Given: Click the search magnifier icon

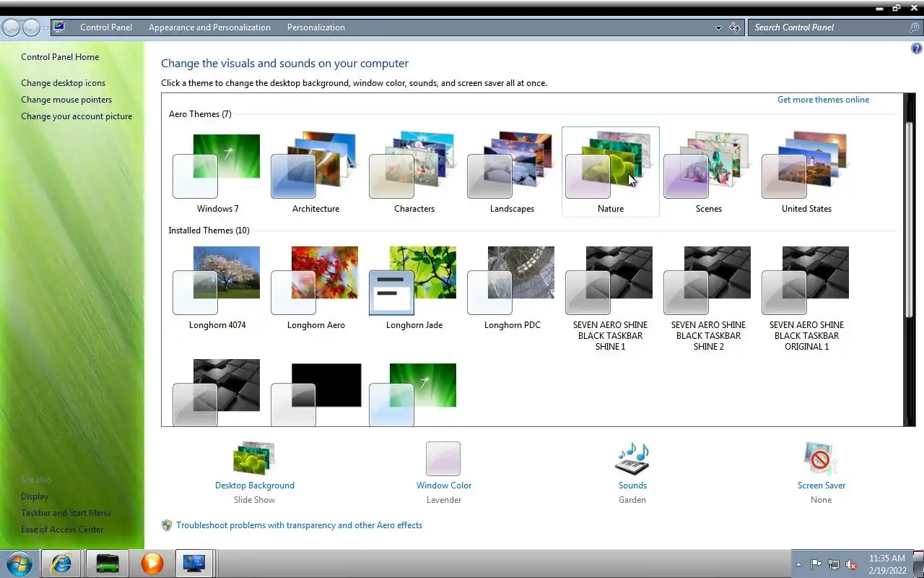Looking at the screenshot, I should 914,27.
